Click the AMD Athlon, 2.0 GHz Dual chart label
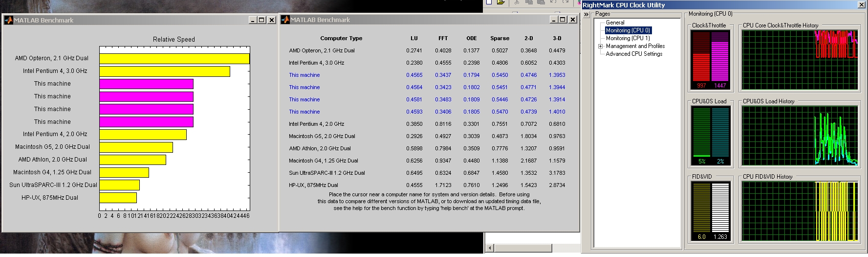The image size is (868, 257). click(x=53, y=160)
